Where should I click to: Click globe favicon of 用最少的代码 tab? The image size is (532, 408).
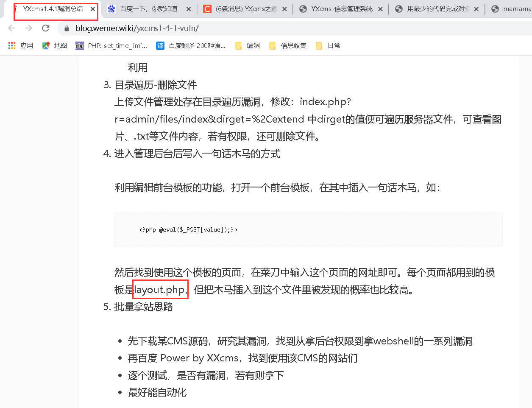click(x=399, y=9)
